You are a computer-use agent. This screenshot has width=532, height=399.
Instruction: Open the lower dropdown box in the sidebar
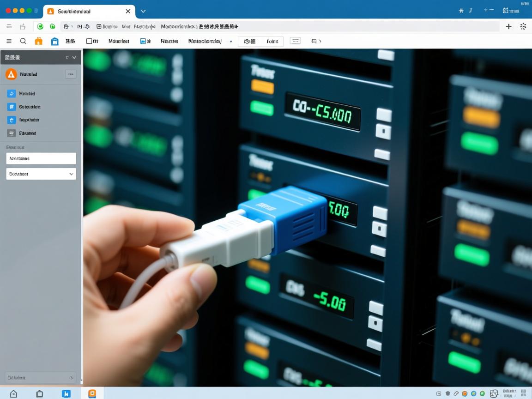pyautogui.click(x=41, y=174)
